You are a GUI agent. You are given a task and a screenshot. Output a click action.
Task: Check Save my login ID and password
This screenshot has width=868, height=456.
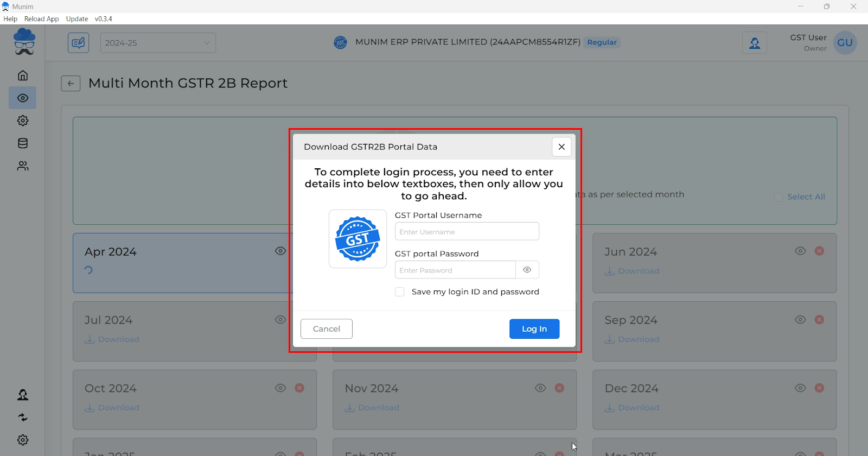pos(400,292)
